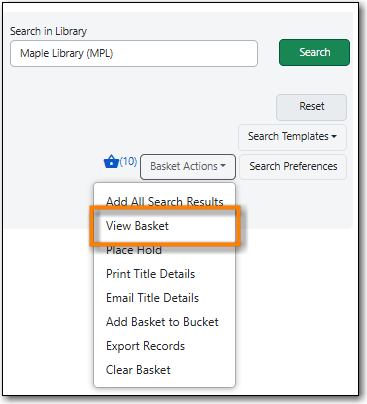This screenshot has height=404, width=367.
Task: Choose Email Title Details
Action: pyautogui.click(x=164, y=298)
